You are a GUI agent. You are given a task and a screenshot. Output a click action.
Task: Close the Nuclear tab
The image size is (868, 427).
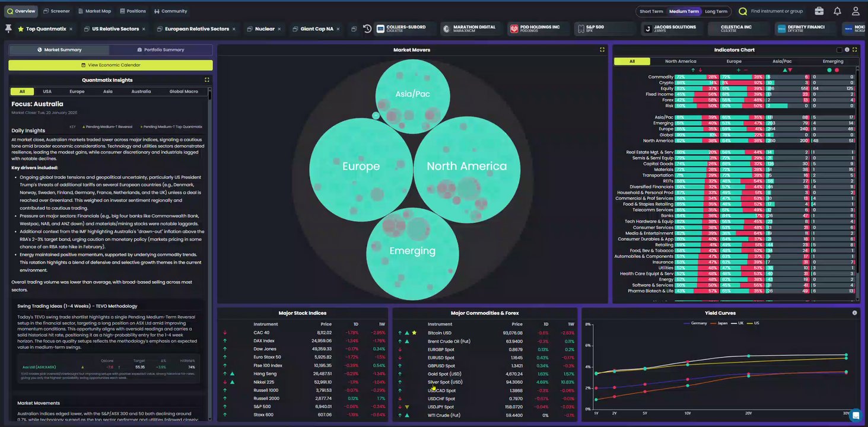279,29
